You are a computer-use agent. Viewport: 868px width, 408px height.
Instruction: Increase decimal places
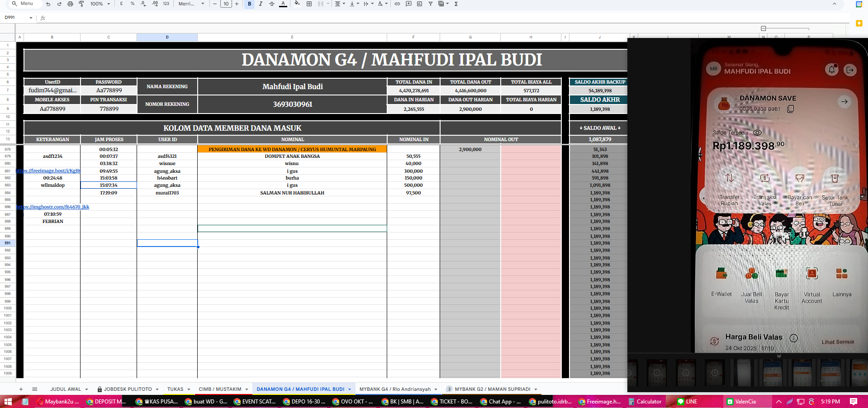click(x=155, y=4)
